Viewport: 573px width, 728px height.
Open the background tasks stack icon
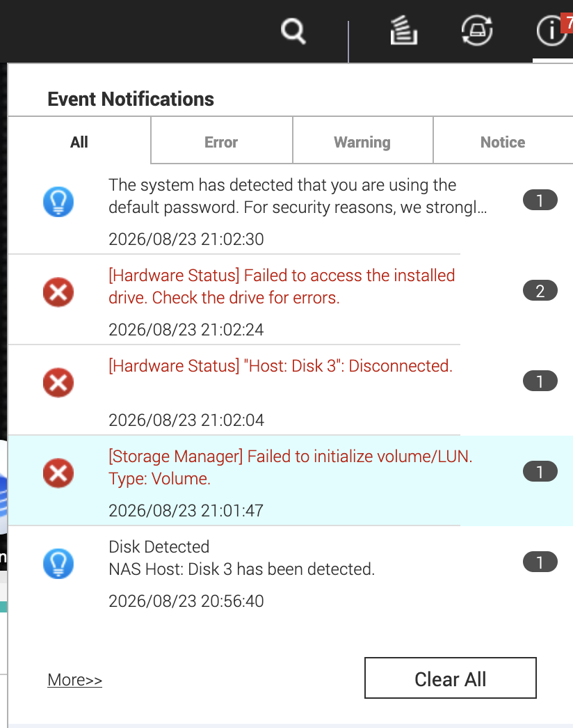(x=403, y=31)
